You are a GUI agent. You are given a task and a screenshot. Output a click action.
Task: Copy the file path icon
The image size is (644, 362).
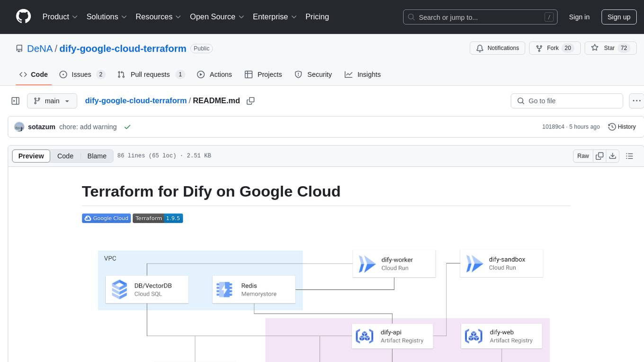pos(251,101)
